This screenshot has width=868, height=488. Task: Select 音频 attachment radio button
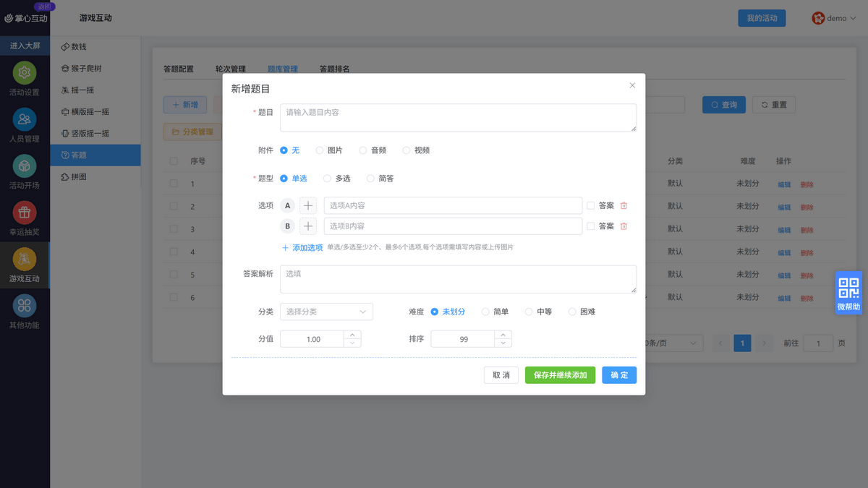[x=363, y=150]
